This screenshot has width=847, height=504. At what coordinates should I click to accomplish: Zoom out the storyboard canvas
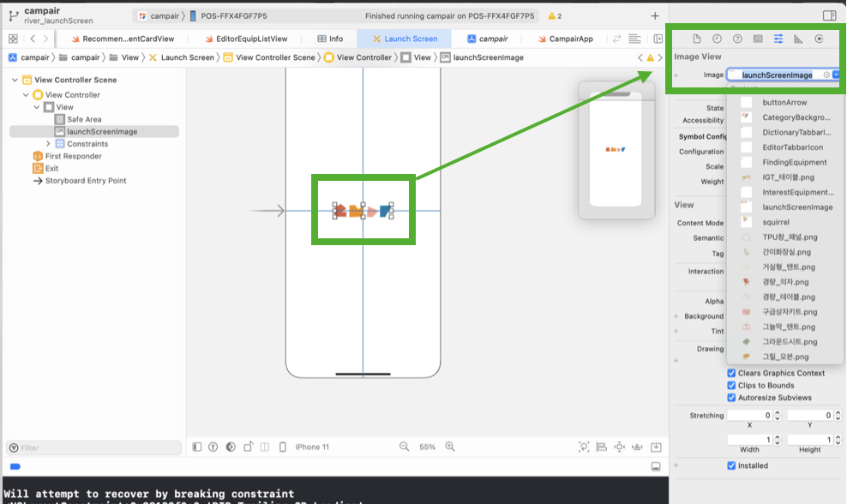[x=404, y=447]
